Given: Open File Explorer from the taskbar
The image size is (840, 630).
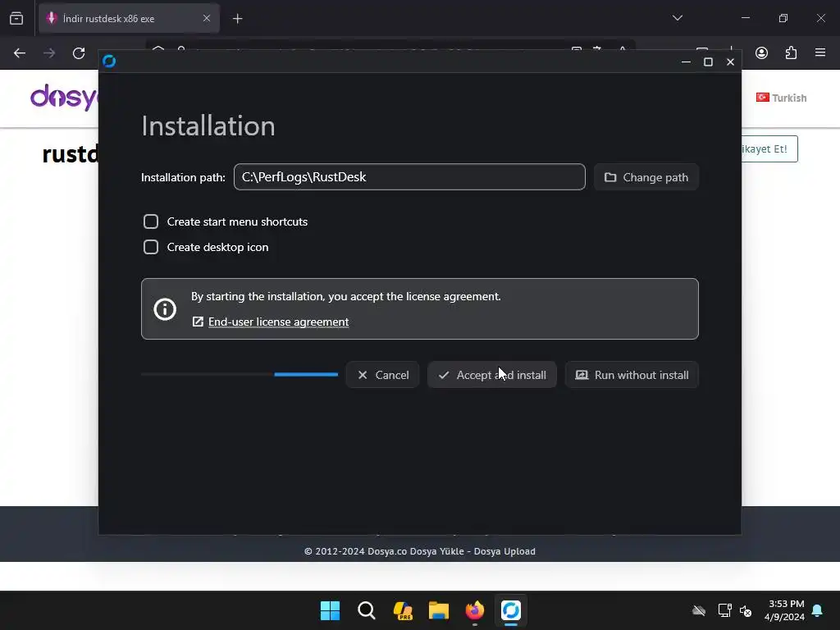Looking at the screenshot, I should [x=439, y=610].
